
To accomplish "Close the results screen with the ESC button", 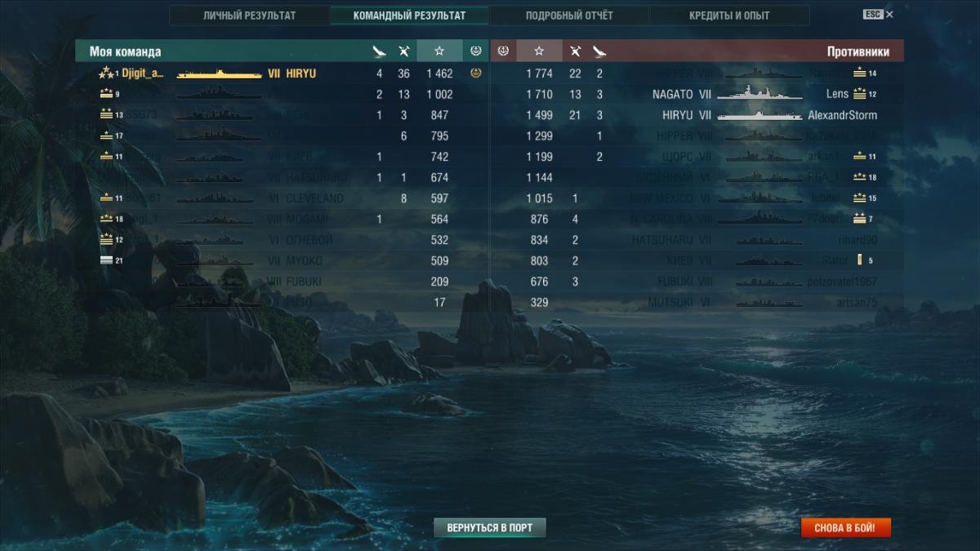I will pos(878,15).
